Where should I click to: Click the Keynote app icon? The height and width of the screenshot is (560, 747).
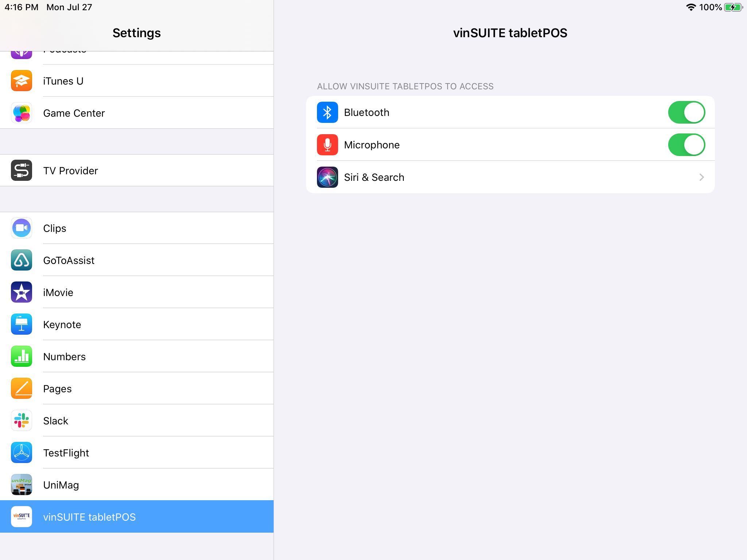pyautogui.click(x=22, y=324)
